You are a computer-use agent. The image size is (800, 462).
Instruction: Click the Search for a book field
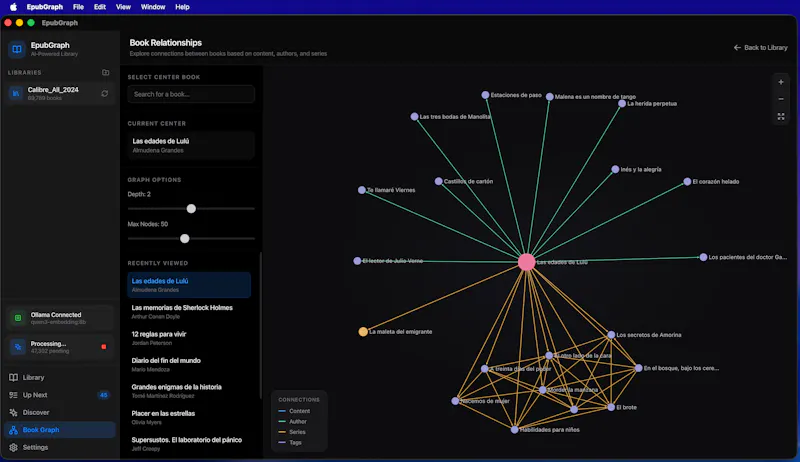pyautogui.click(x=191, y=94)
